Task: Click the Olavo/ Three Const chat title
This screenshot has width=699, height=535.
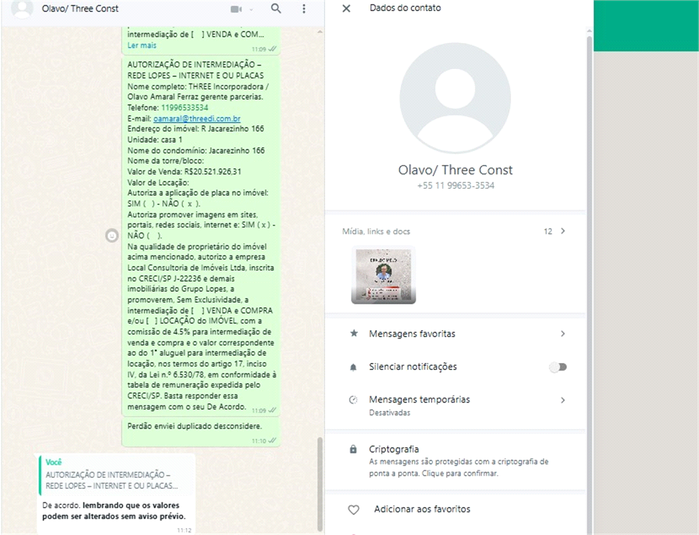Action: click(80, 8)
